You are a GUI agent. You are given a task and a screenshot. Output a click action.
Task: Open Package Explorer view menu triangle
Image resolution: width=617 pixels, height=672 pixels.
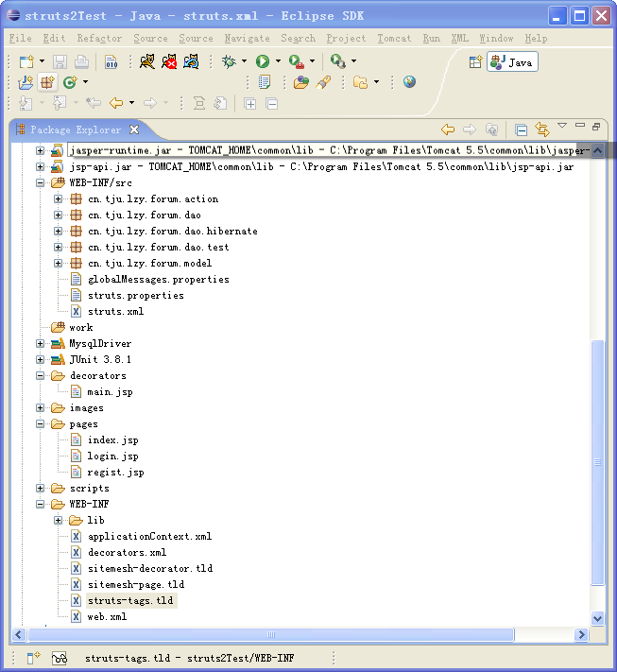pos(562,126)
